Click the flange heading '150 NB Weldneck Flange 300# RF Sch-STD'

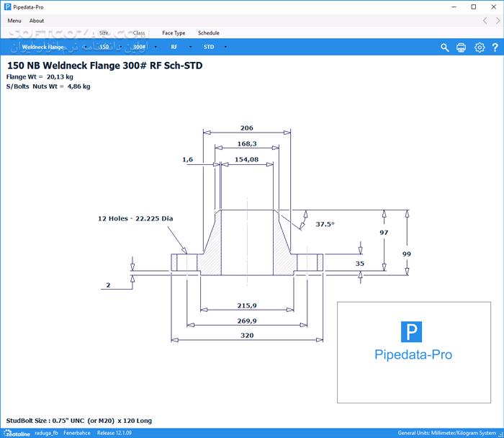coord(105,66)
